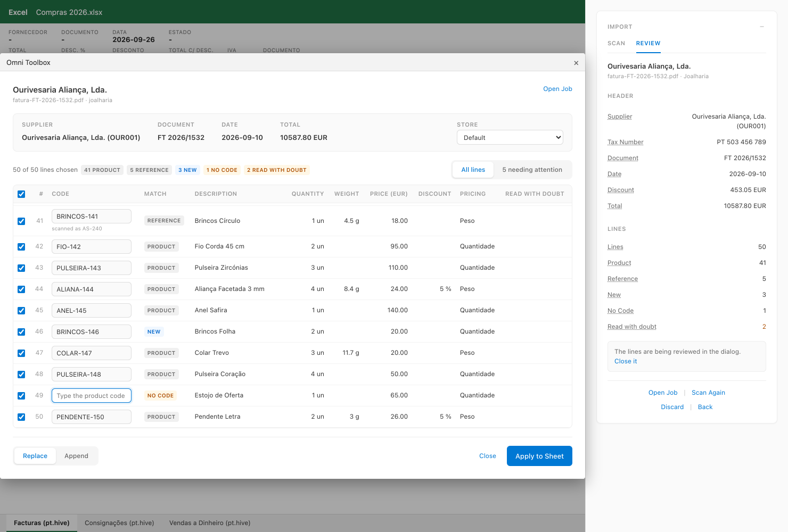This screenshot has width=788, height=532.
Task: Open Job link in the Import panel
Action: point(663,393)
